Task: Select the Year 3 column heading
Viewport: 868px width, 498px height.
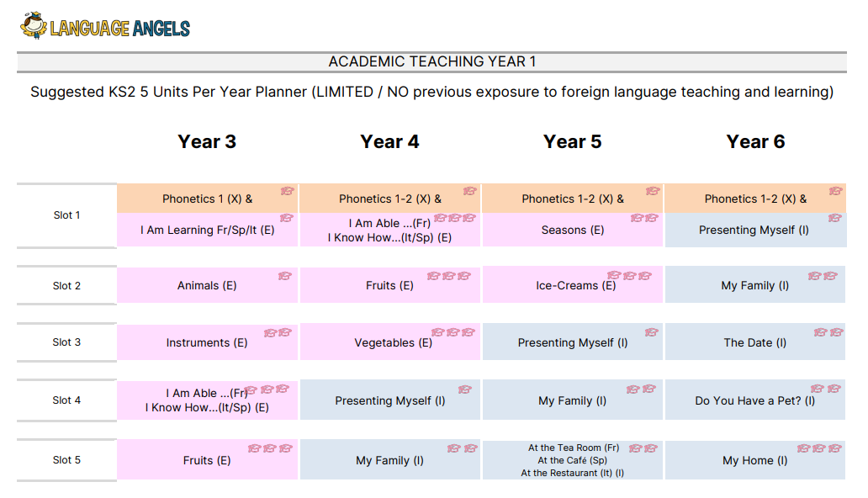Action: point(207,142)
